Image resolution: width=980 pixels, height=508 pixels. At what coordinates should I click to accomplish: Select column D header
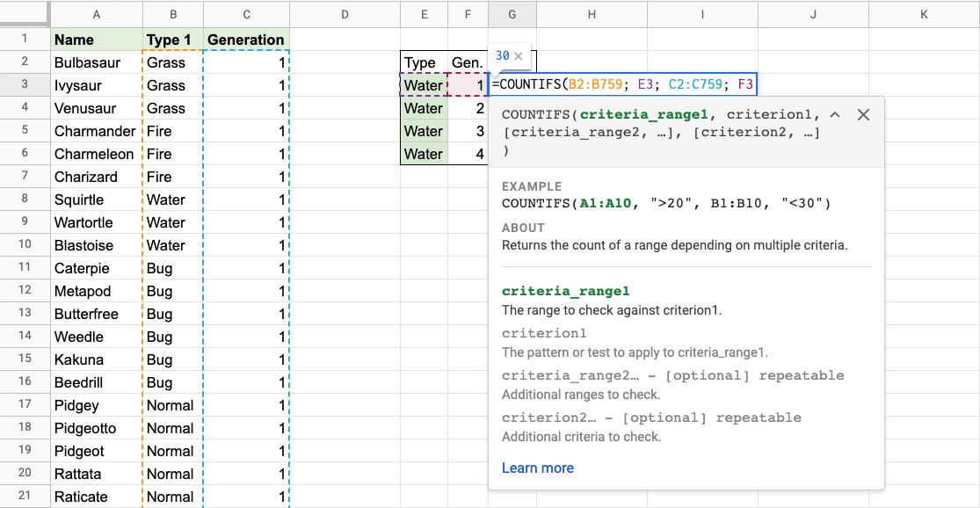point(345,14)
